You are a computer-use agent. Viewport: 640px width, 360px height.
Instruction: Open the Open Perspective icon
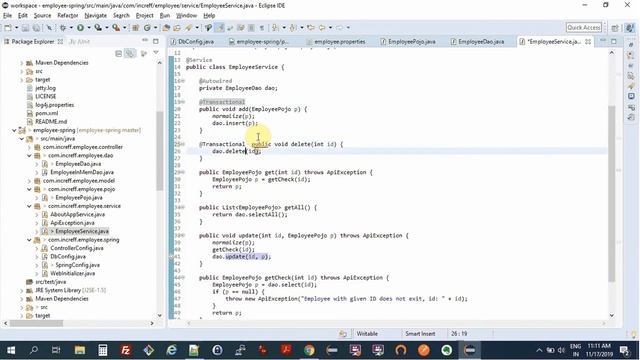(x=615, y=28)
